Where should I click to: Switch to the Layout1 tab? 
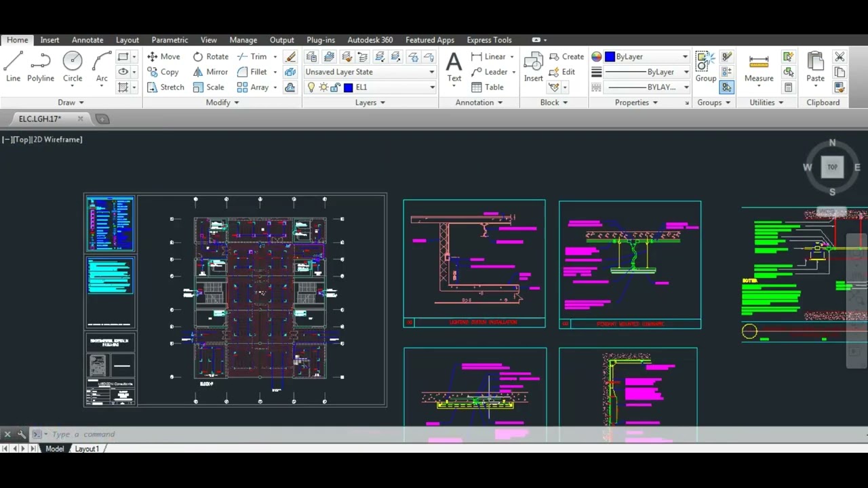click(x=87, y=449)
